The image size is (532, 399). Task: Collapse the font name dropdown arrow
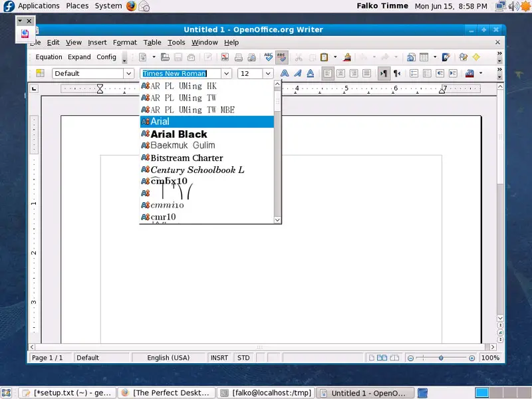click(x=226, y=73)
